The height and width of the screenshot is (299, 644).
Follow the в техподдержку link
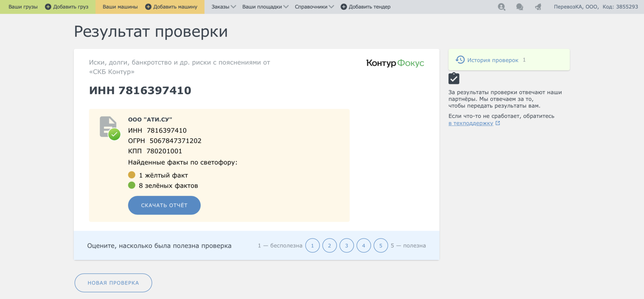[x=471, y=123]
